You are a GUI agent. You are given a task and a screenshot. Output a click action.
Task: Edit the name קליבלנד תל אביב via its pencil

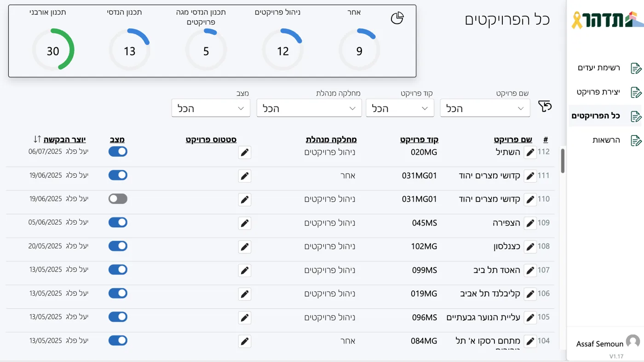(530, 294)
